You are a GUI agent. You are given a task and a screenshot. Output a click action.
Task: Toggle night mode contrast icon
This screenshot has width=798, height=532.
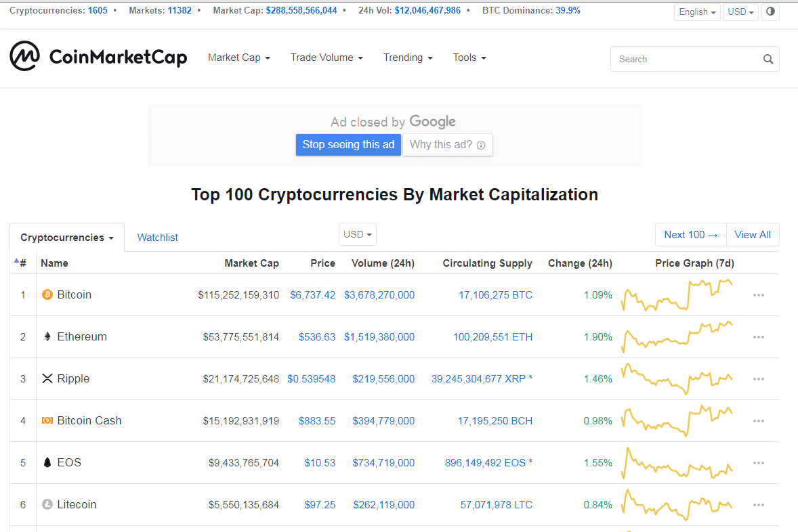point(770,12)
